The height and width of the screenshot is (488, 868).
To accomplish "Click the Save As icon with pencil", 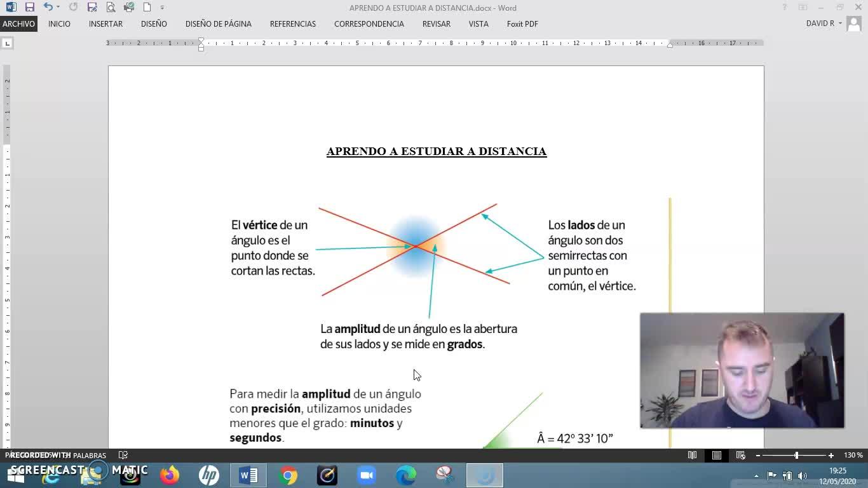I will tap(92, 8).
